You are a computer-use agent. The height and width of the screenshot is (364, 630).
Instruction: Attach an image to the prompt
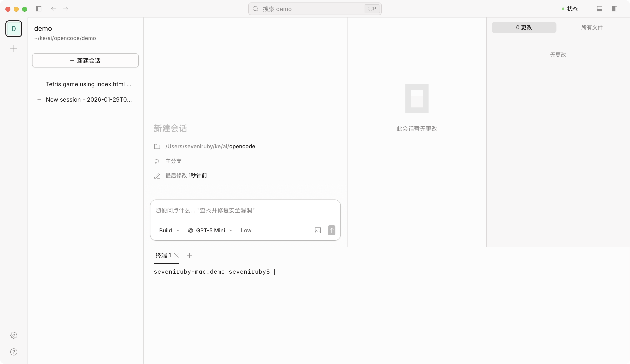pyautogui.click(x=318, y=230)
